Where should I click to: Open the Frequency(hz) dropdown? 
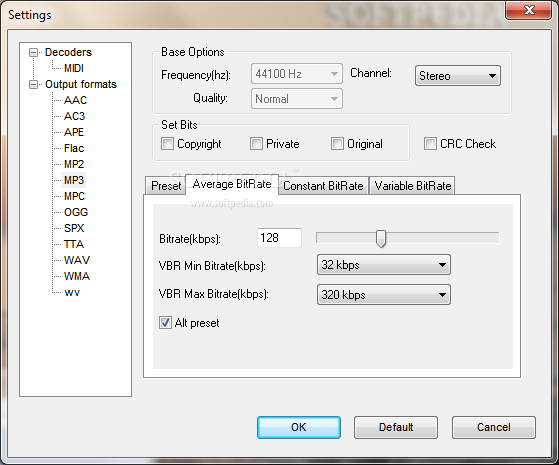tap(297, 74)
